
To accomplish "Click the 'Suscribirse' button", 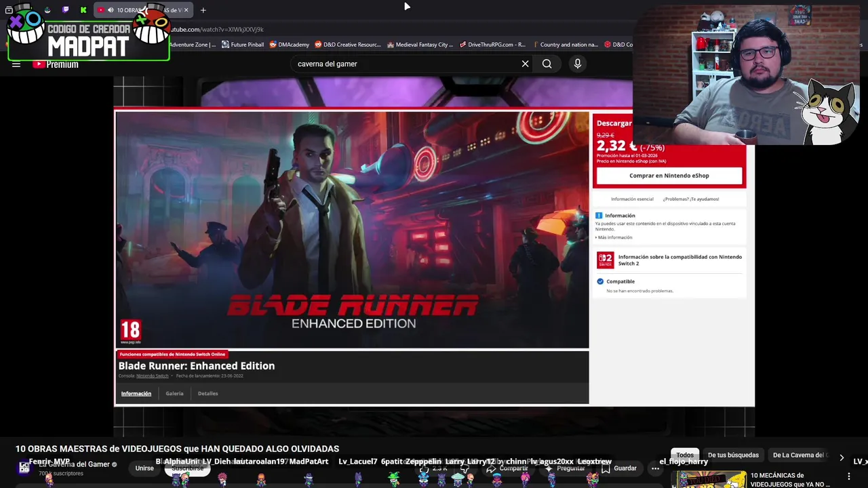I will coord(187,468).
